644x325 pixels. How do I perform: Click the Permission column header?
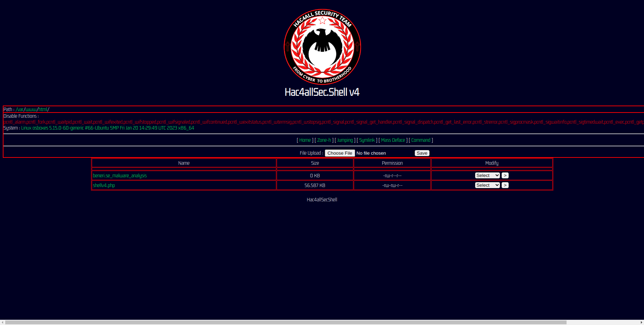[x=392, y=163]
